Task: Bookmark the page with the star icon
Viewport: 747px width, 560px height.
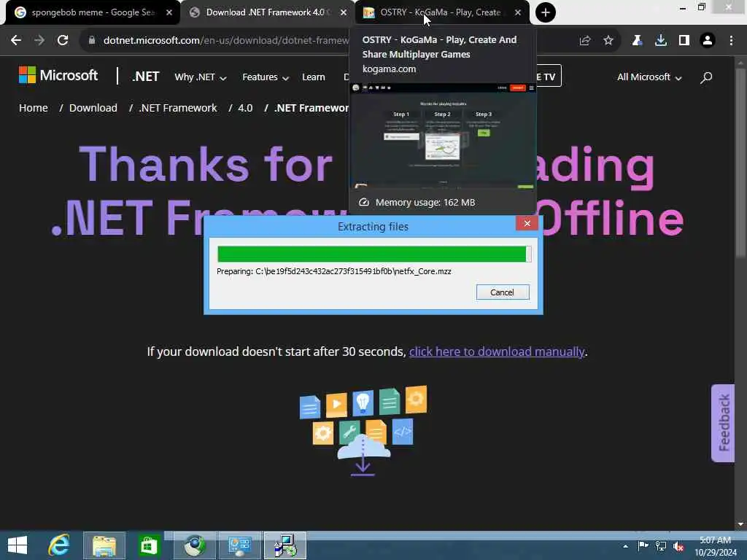Action: 608,41
